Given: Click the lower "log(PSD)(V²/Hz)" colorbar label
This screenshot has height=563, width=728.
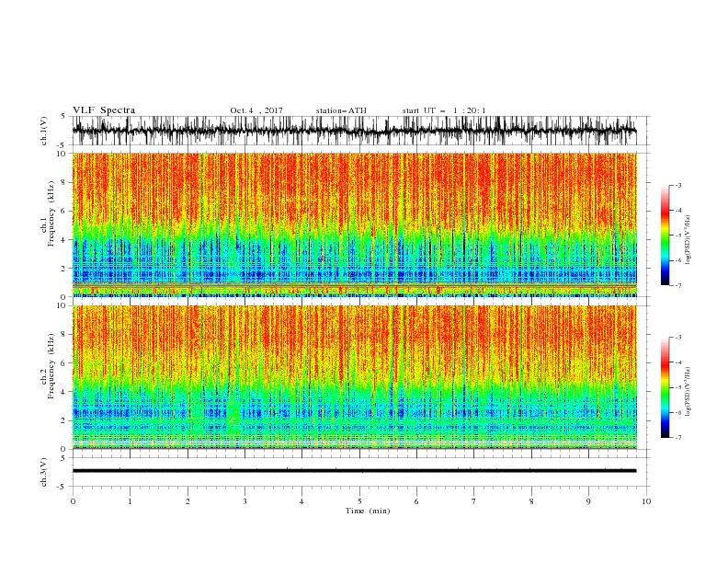Looking at the screenshot, I should tap(688, 393).
